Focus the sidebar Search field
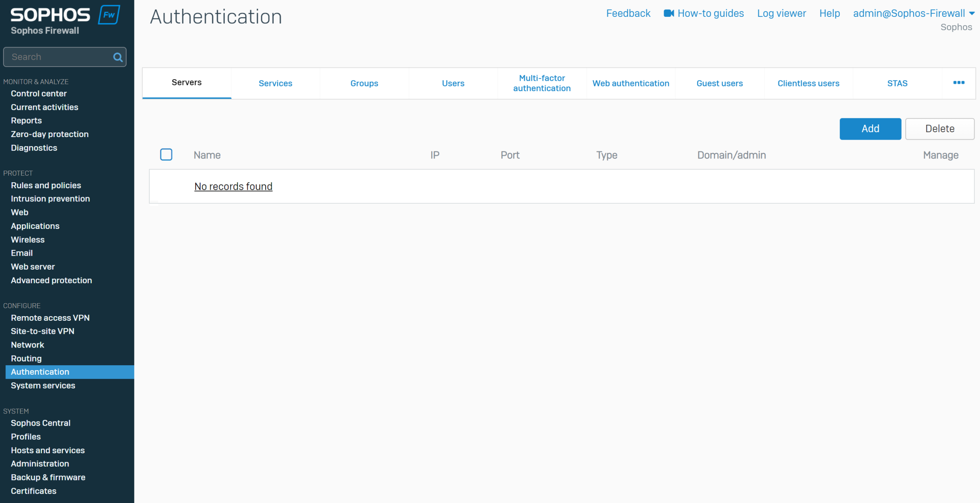This screenshot has width=980, height=503. click(59, 57)
